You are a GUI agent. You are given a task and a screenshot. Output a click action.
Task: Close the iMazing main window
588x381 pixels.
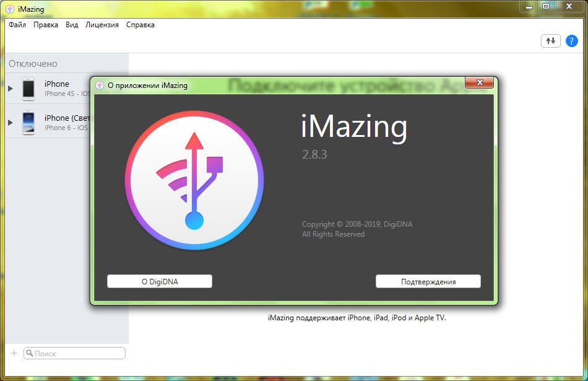[569, 6]
